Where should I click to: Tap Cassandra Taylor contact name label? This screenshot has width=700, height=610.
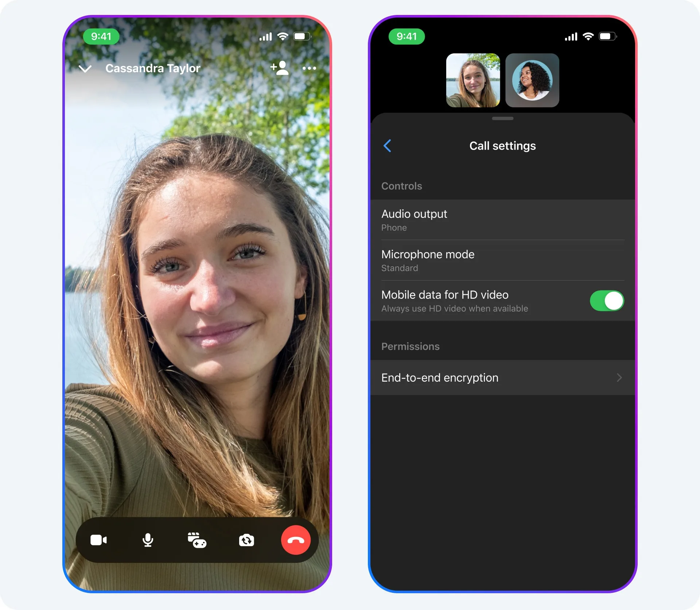(x=153, y=67)
